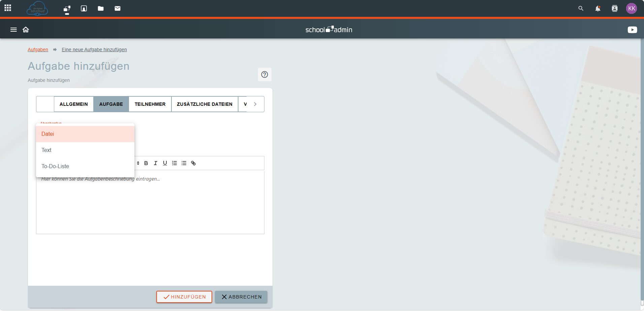Click the search magnifier icon
The image size is (644, 311).
pos(581,8)
